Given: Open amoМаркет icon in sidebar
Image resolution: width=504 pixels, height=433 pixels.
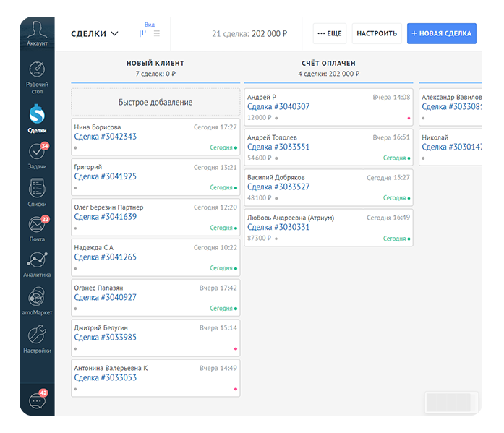Looking at the screenshot, I should (x=37, y=300).
